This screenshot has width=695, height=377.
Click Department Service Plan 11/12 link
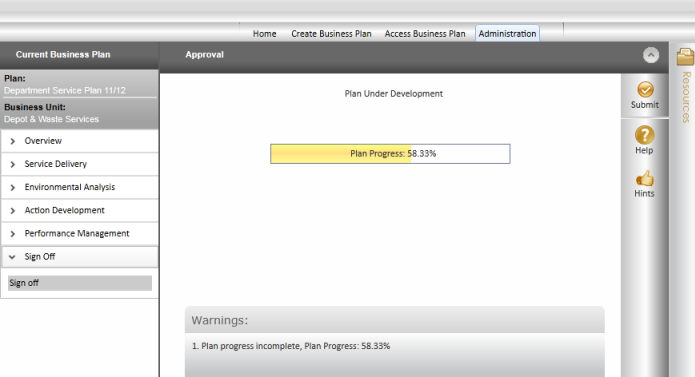coord(65,90)
